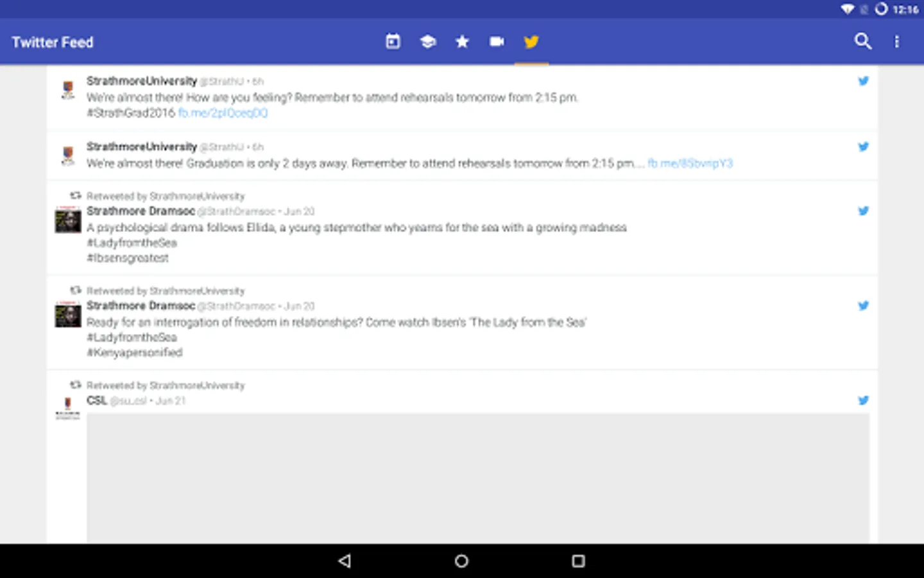
Task: Click retweet icon above the CSL tweet
Action: coord(76,385)
